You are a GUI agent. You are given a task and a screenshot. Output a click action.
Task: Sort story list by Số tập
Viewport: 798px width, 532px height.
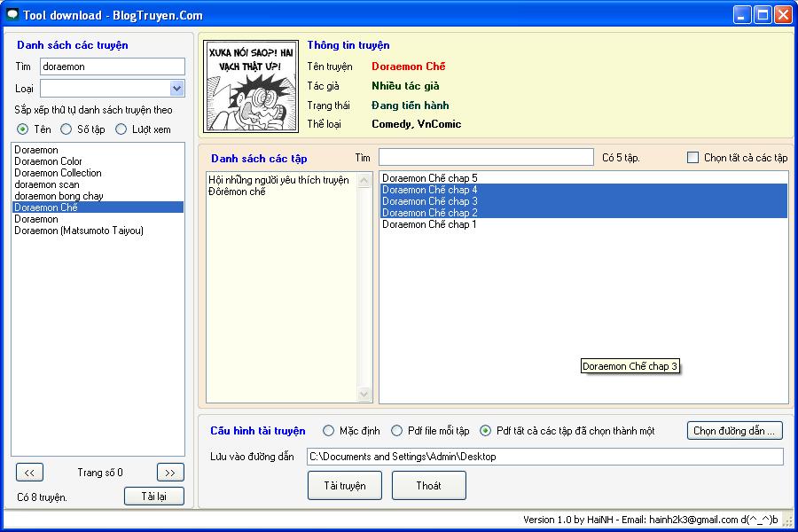[x=66, y=129]
